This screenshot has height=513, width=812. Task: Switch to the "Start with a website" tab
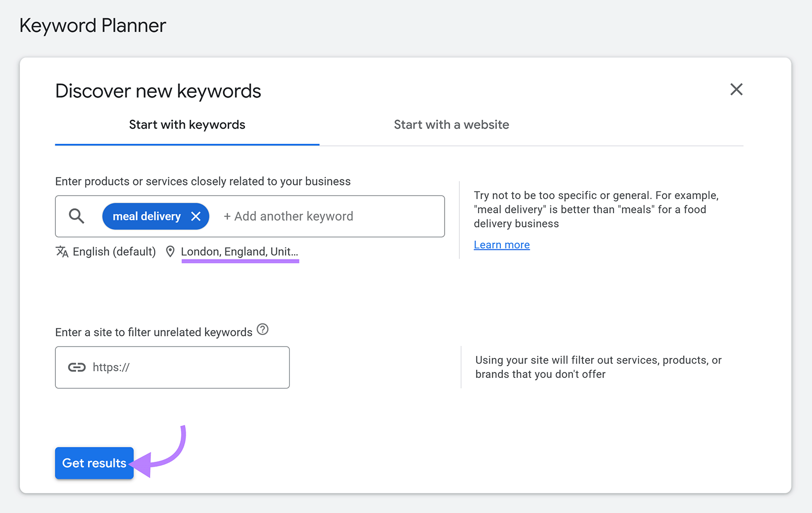[451, 125]
